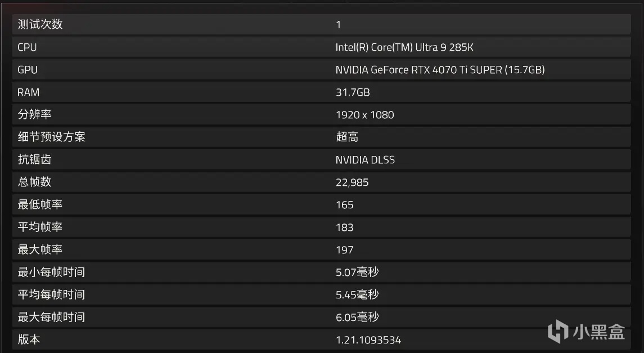Select the 平均每帧时间 row label
The height and width of the screenshot is (353, 644).
click(x=51, y=294)
